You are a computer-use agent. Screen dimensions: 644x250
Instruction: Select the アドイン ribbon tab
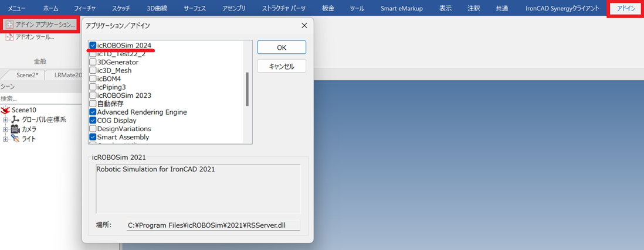coord(625,9)
